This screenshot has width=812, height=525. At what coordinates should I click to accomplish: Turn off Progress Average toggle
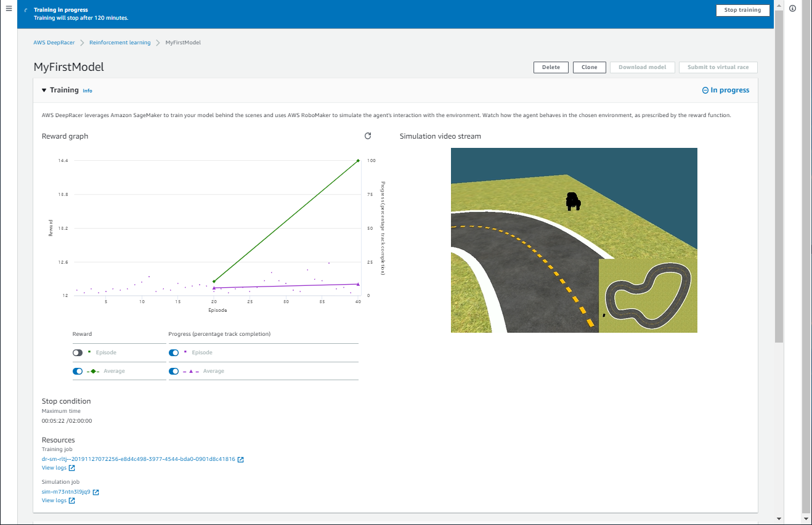(x=174, y=371)
